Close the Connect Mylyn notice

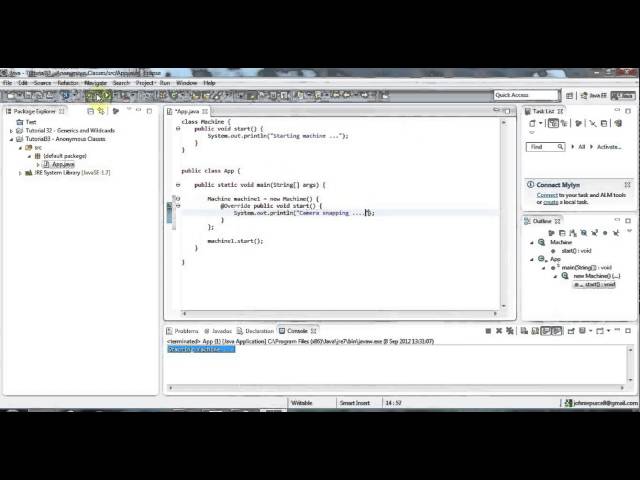click(x=627, y=185)
